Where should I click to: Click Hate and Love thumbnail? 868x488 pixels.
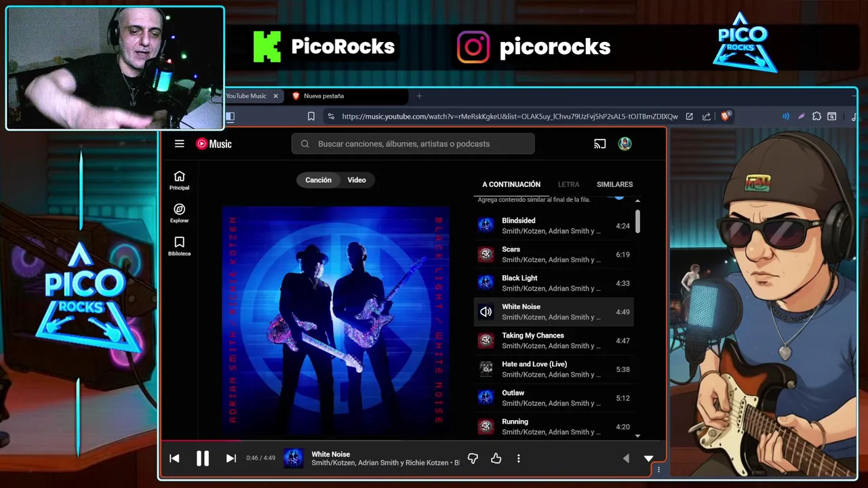[x=486, y=369]
